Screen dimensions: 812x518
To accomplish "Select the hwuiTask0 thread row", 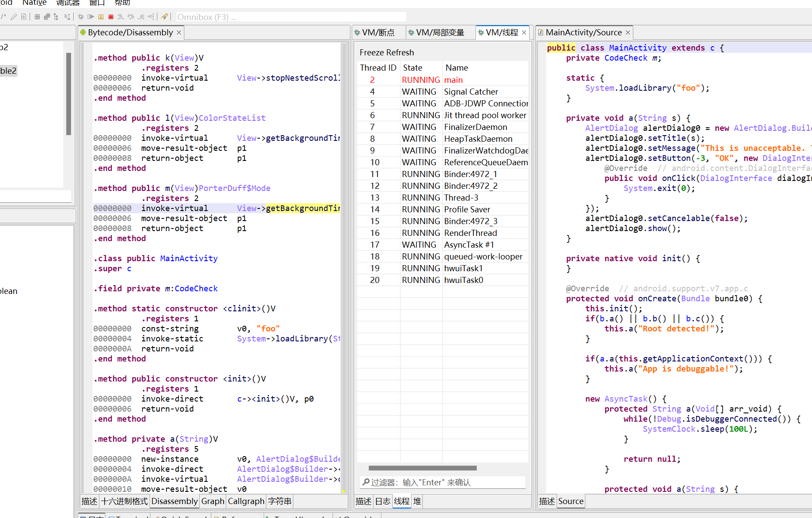I will 442,280.
